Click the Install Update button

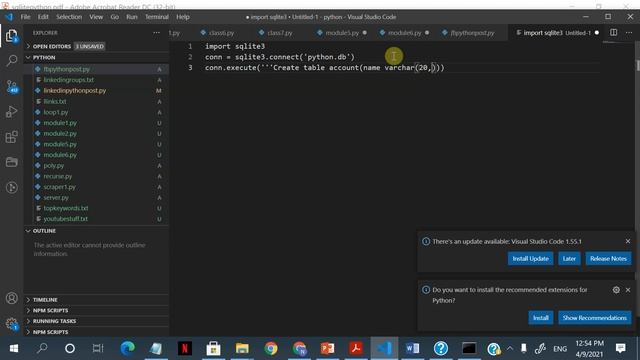click(530, 259)
